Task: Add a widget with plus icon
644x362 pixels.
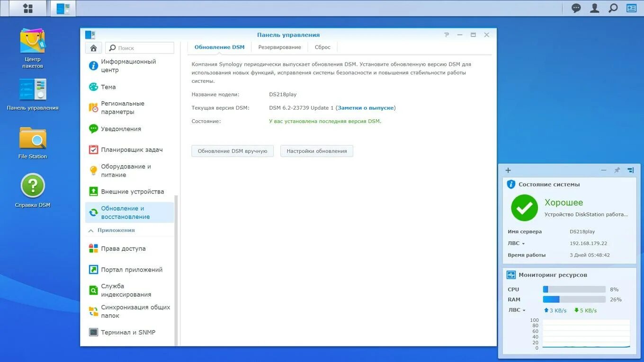Action: tap(508, 170)
